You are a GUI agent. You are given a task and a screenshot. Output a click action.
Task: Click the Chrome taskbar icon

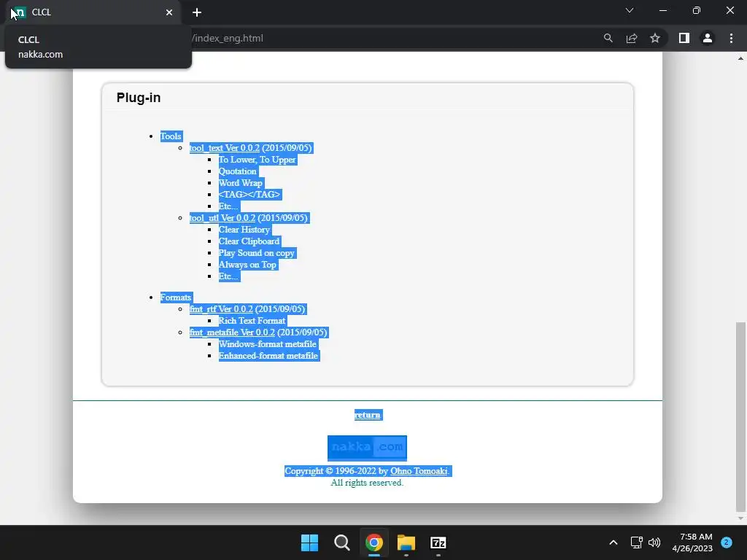pos(374,542)
